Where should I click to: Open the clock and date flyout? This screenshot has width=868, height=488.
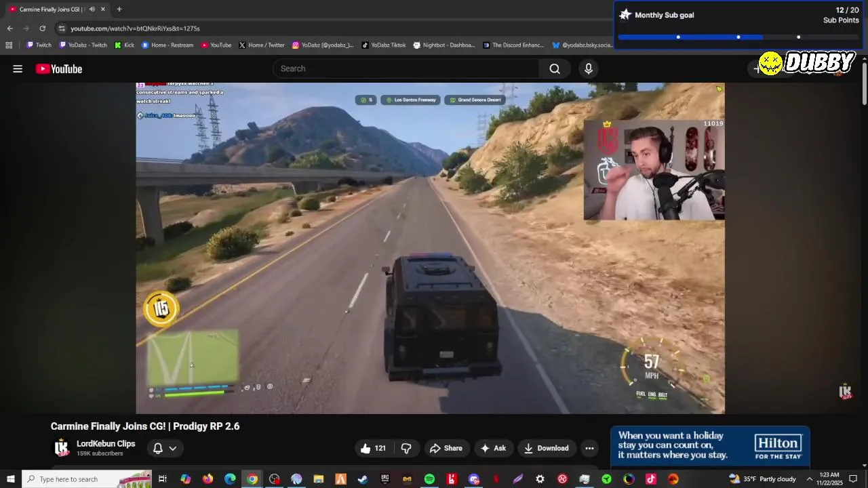[x=830, y=479]
